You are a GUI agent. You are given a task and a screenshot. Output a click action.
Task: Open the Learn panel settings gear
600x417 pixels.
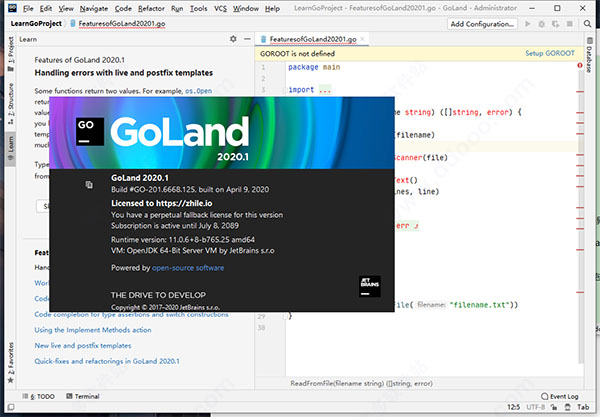pyautogui.click(x=233, y=39)
